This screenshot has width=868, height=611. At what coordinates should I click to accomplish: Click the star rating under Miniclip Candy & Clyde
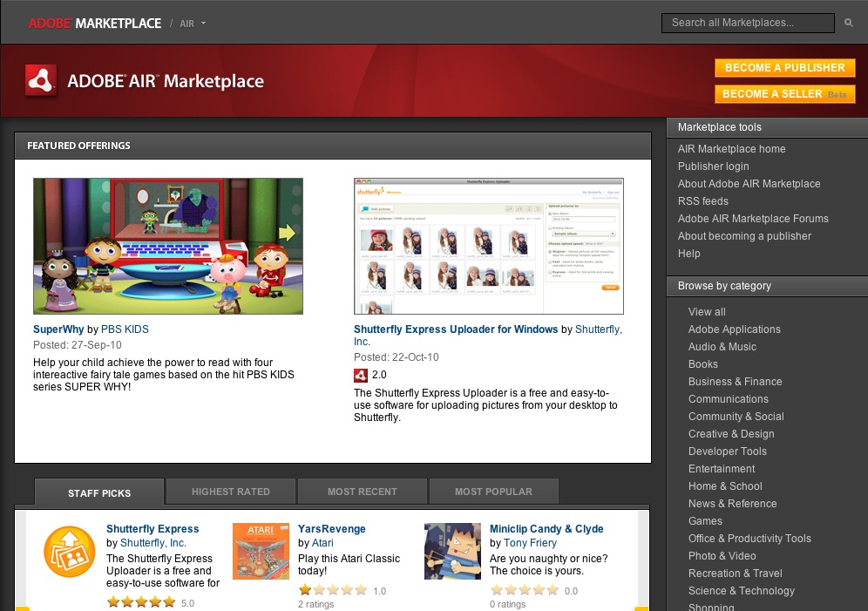[525, 590]
